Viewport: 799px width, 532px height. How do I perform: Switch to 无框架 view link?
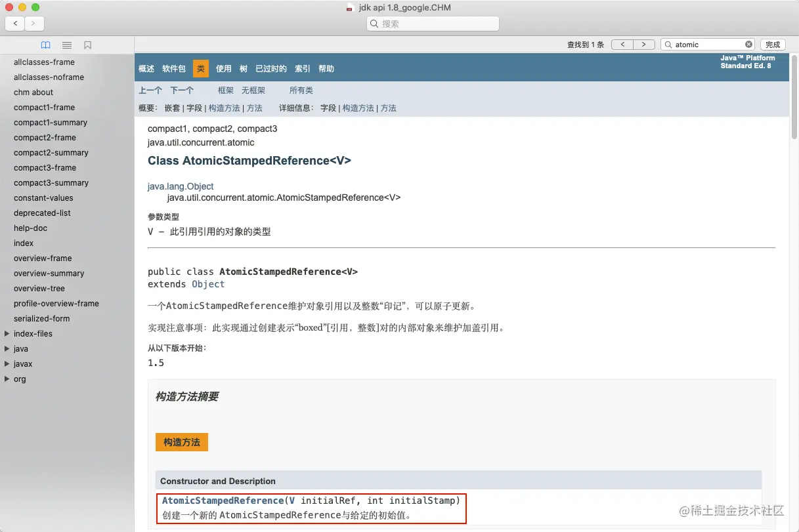click(253, 91)
